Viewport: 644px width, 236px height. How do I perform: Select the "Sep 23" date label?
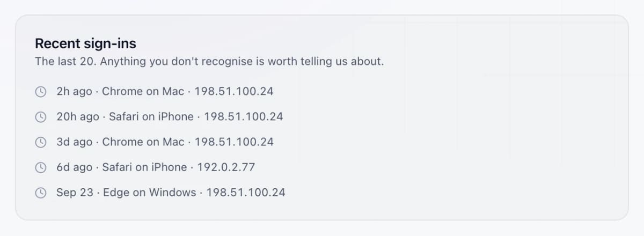[75, 192]
